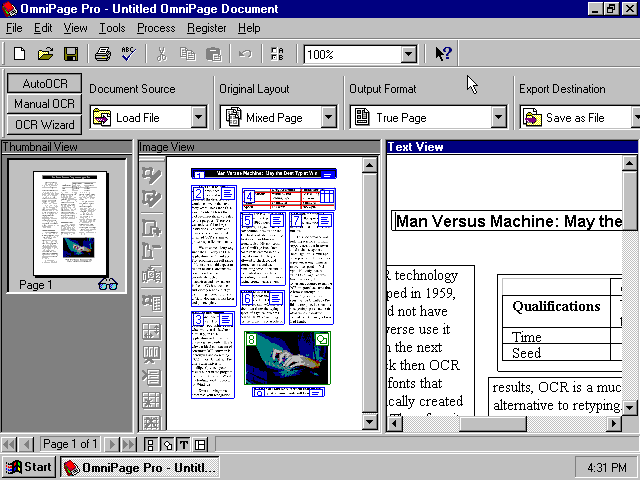The image size is (640, 480).
Task: Toggle the Text view T button
Action: click(184, 444)
